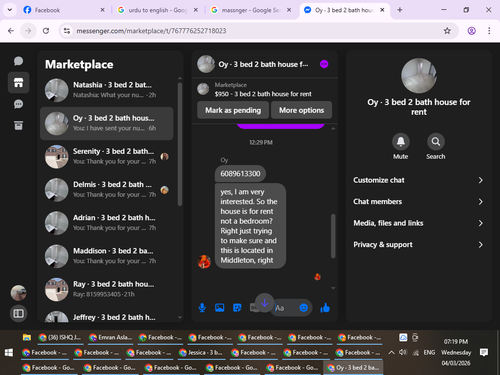This screenshot has height=375, width=500.
Task: Open Emran Asla... taskbar window
Action: (x=111, y=337)
